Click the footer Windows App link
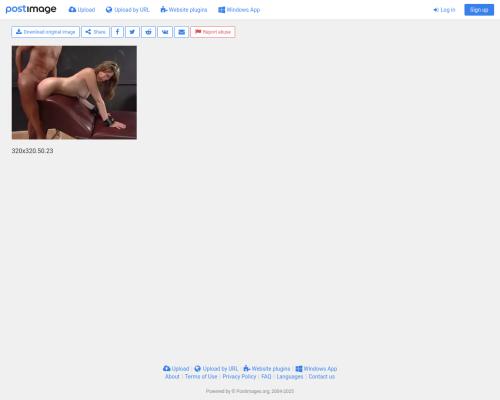This screenshot has width=500, height=400. [316, 369]
